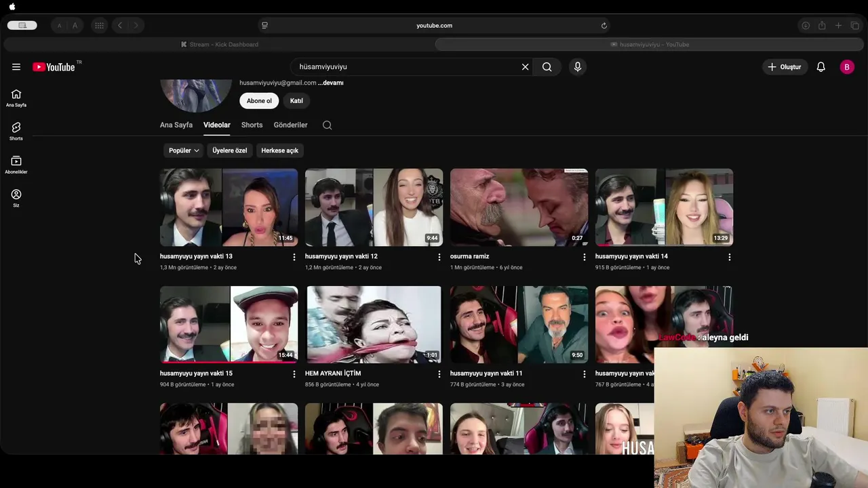Open Shorts from the left sidebar
The height and width of the screenshot is (488, 868).
point(16,131)
